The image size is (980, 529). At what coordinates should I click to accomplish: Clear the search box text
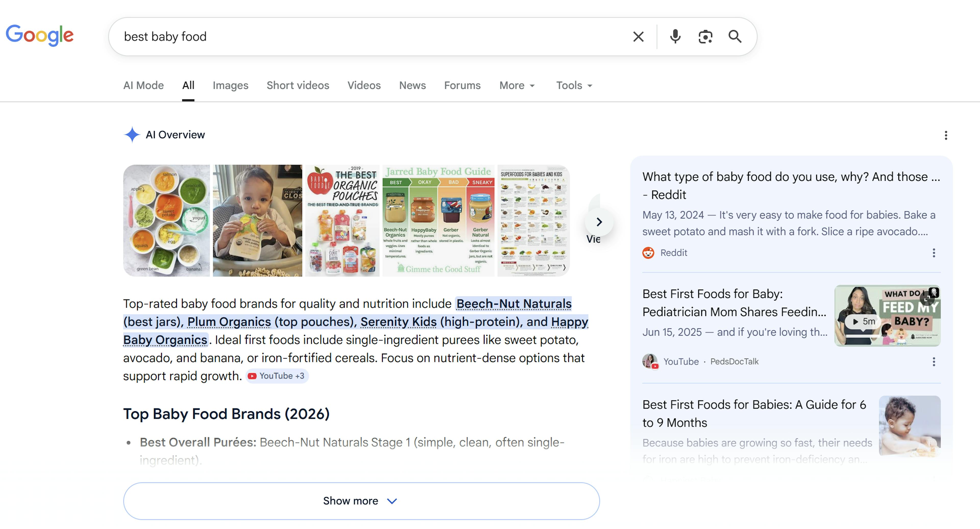click(638, 36)
